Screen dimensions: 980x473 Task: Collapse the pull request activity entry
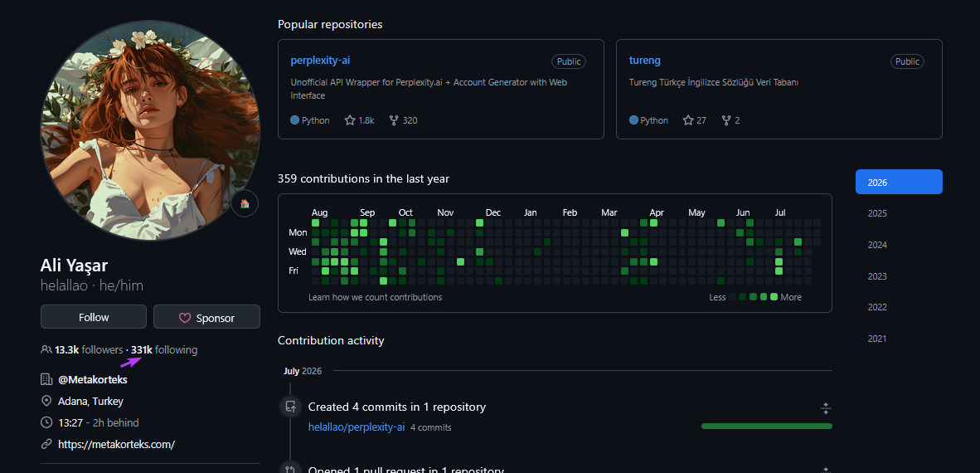pos(826,469)
